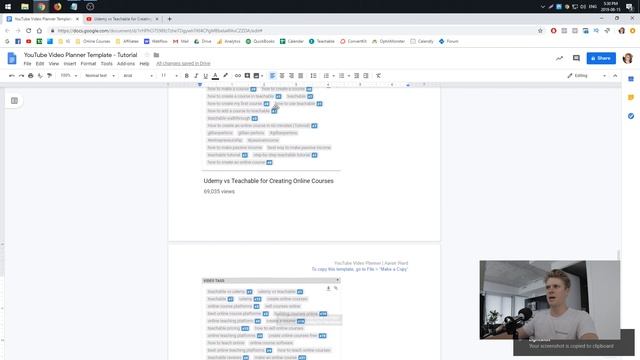Open the Add-ons menu

[x=126, y=64]
